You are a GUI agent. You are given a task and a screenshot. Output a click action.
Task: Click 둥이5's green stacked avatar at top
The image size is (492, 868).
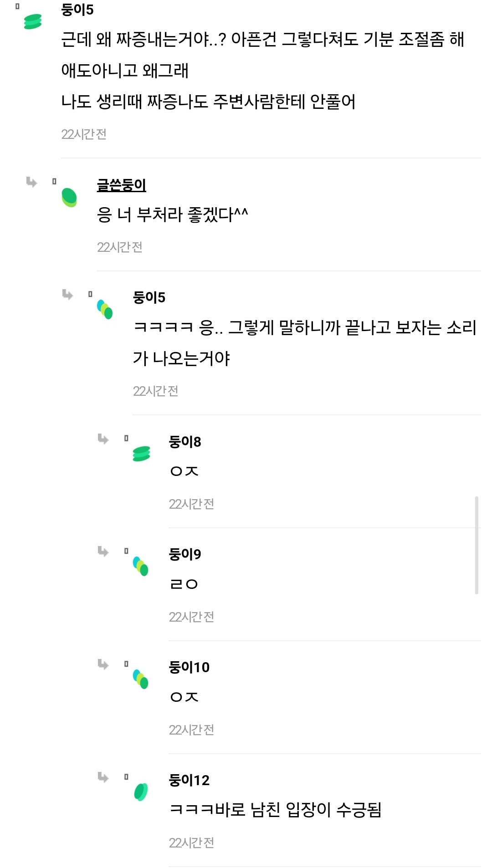coord(33,21)
